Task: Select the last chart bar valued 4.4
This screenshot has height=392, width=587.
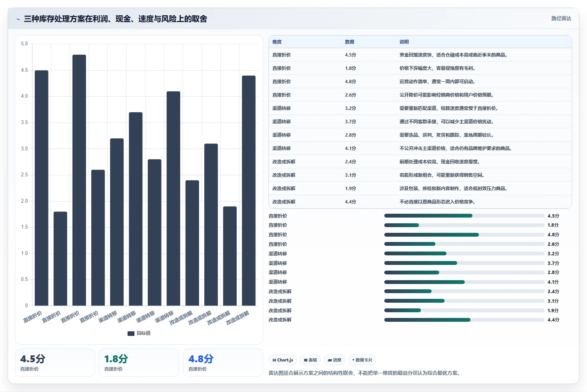Action: coord(249,190)
